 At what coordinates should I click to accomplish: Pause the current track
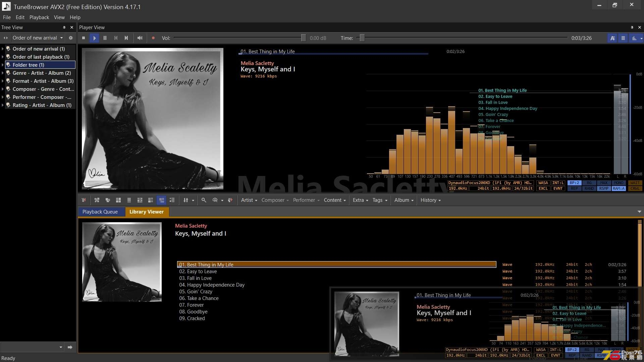pos(105,38)
